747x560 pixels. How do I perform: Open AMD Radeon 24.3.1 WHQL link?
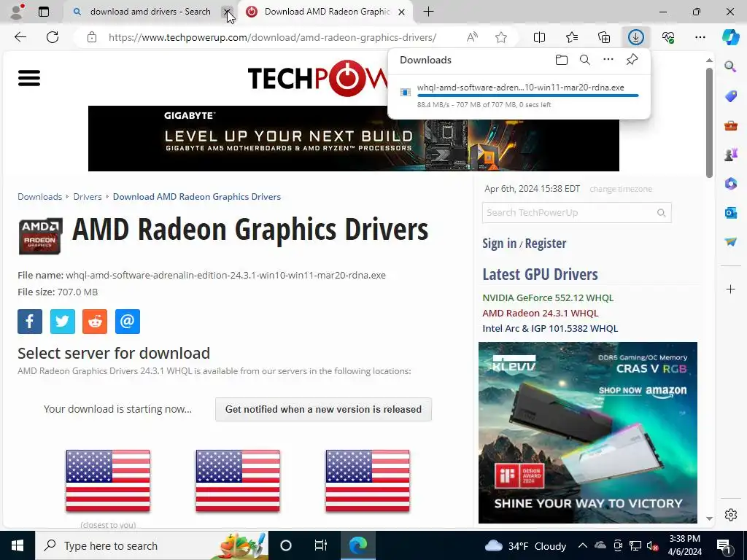point(541,313)
